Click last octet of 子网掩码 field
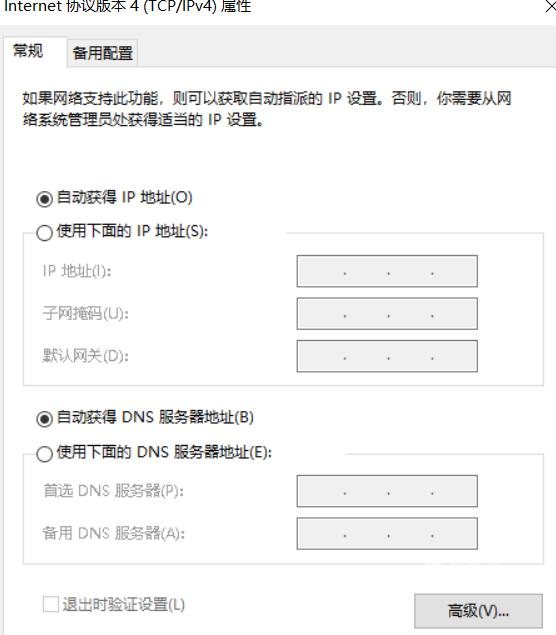This screenshot has height=635, width=556. pos(454,313)
